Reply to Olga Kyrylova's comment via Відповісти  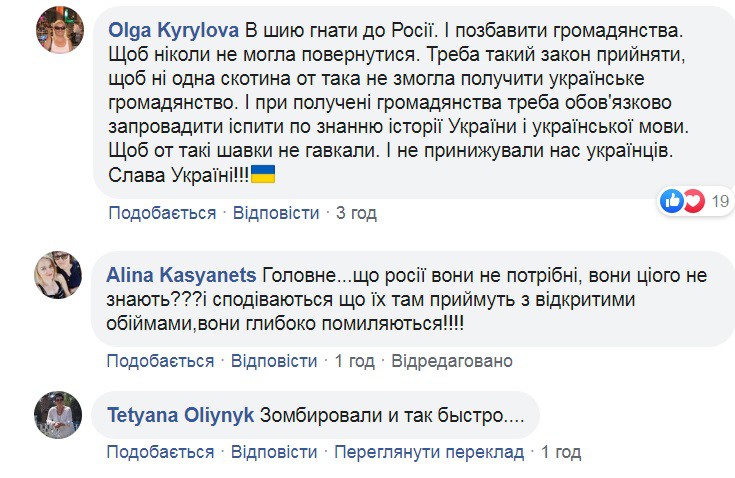coord(275,213)
